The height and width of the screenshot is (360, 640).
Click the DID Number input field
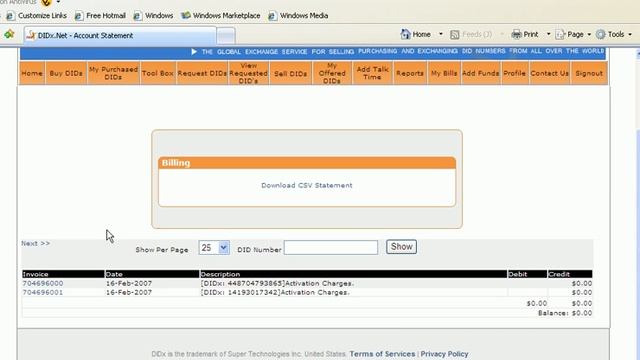(x=331, y=247)
